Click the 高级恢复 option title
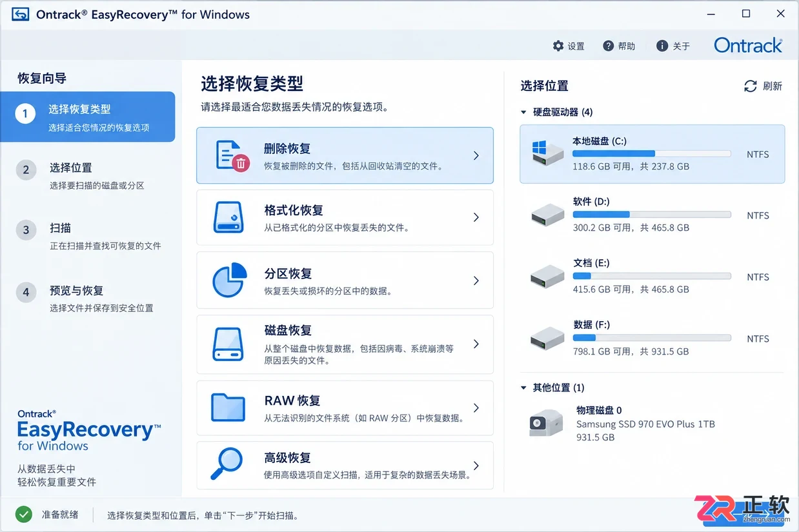 coord(287,458)
